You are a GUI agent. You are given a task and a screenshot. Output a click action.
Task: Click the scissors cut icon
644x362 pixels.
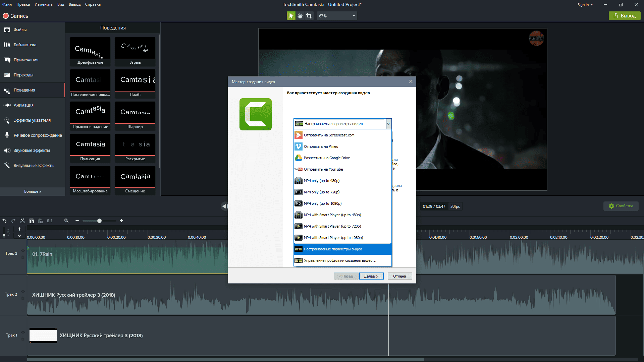(22, 221)
